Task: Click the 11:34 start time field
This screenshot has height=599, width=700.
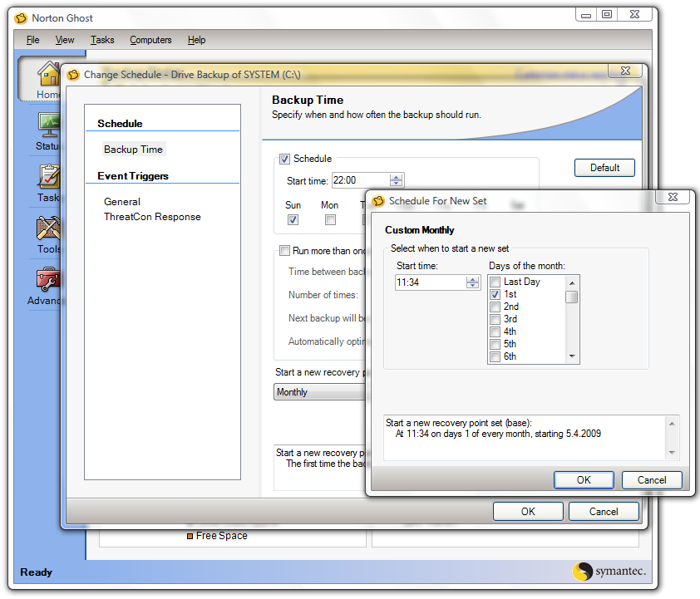Action: click(431, 282)
